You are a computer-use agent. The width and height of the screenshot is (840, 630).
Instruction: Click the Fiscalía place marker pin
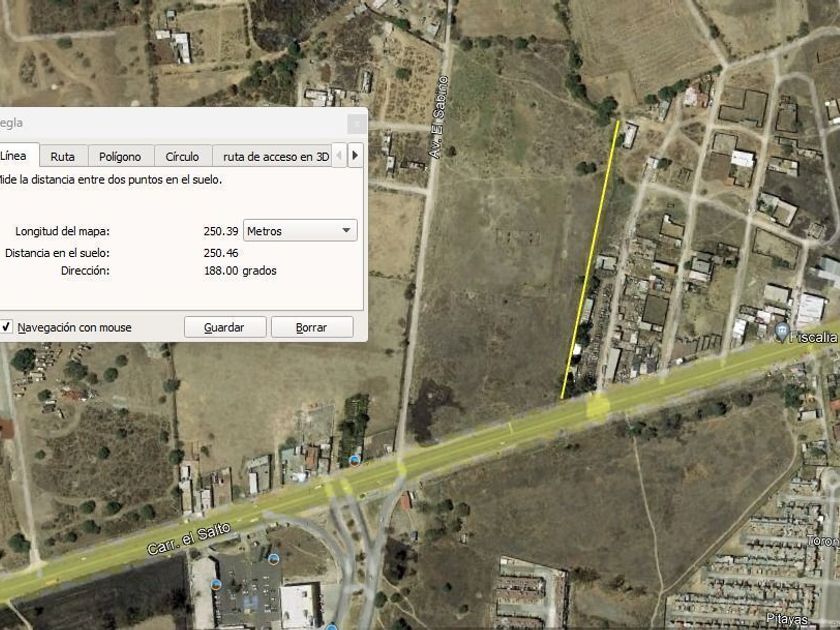pos(782,332)
